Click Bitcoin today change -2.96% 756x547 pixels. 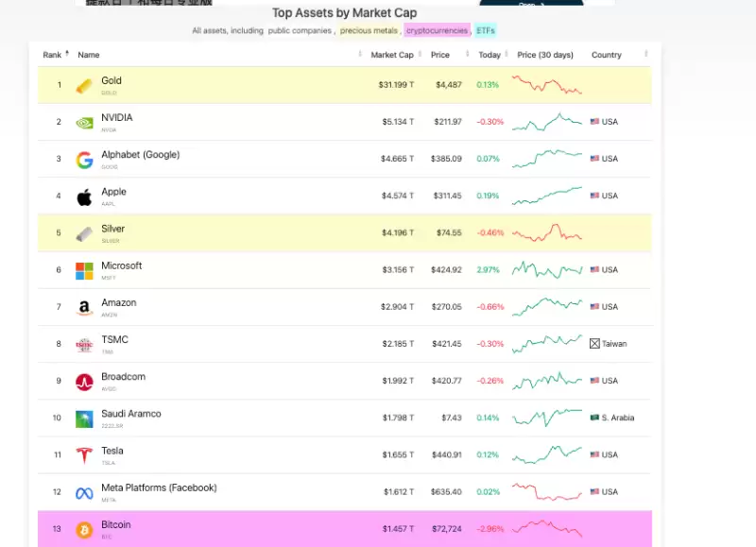pos(490,529)
